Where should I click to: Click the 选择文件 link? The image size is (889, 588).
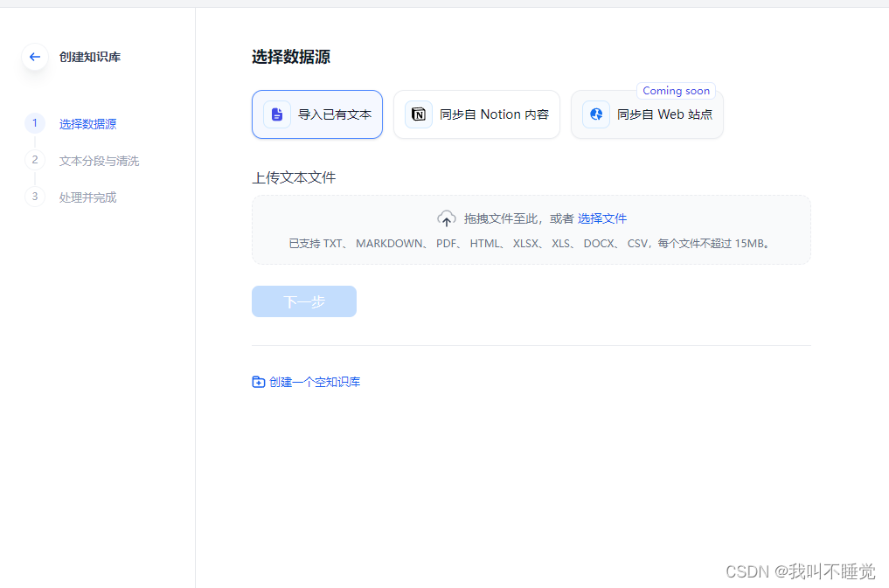602,218
